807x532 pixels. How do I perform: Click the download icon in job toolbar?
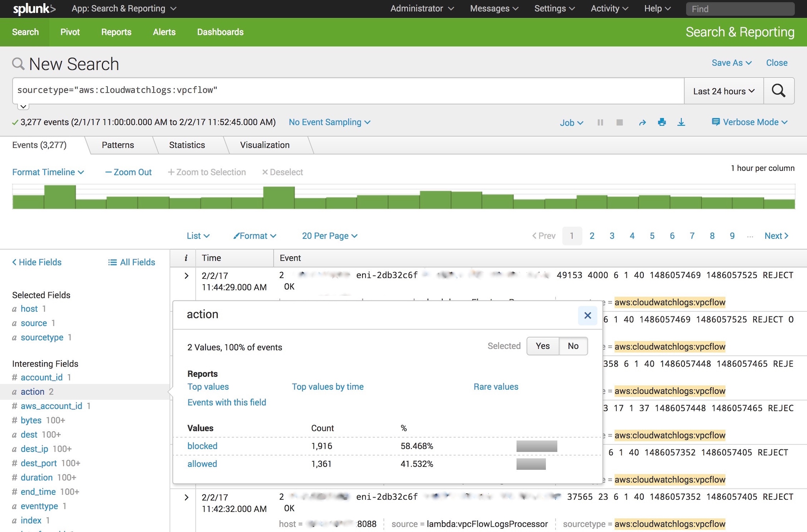(682, 122)
